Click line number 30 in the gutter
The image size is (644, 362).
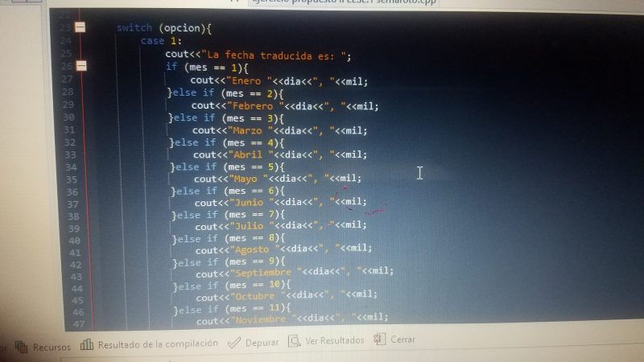pyautogui.click(x=66, y=117)
